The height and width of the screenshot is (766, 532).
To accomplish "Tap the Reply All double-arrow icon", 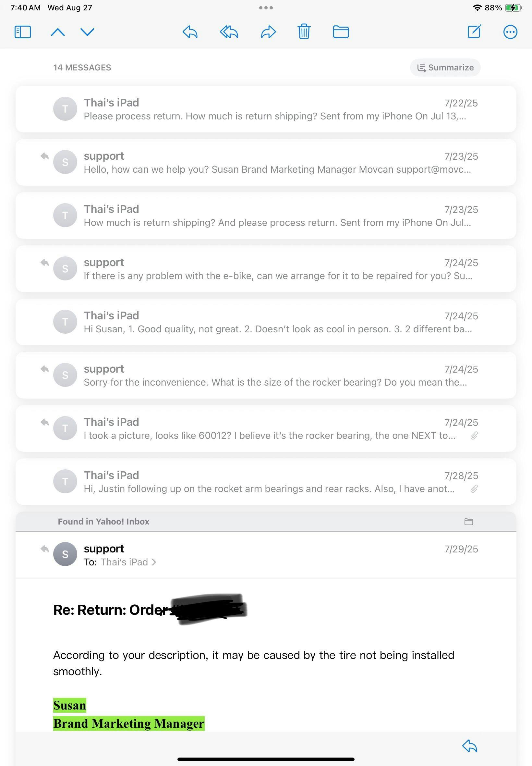I will (x=229, y=32).
